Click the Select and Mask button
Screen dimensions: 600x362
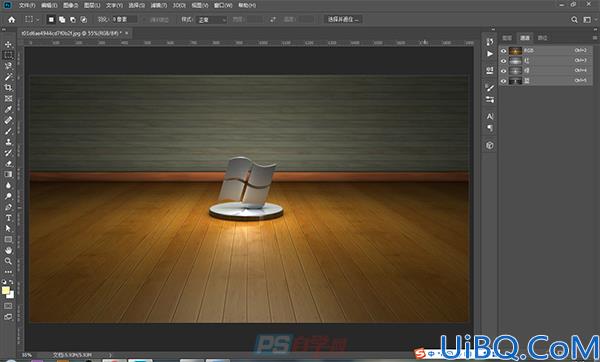point(343,19)
